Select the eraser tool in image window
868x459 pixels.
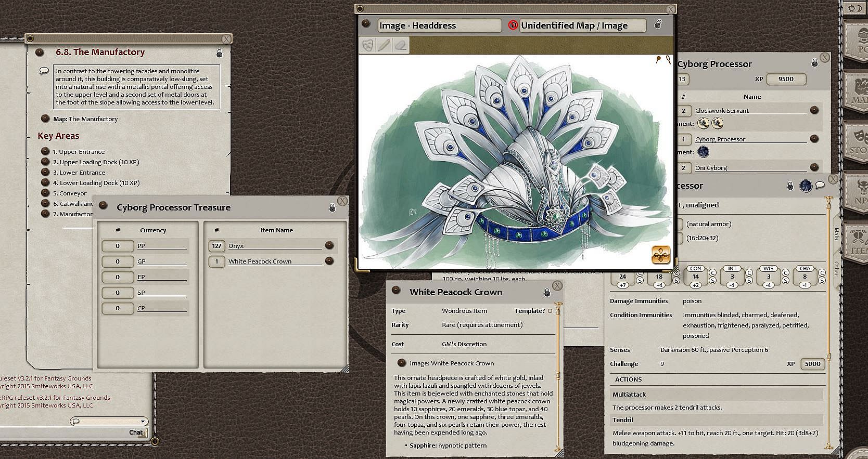[x=400, y=45]
